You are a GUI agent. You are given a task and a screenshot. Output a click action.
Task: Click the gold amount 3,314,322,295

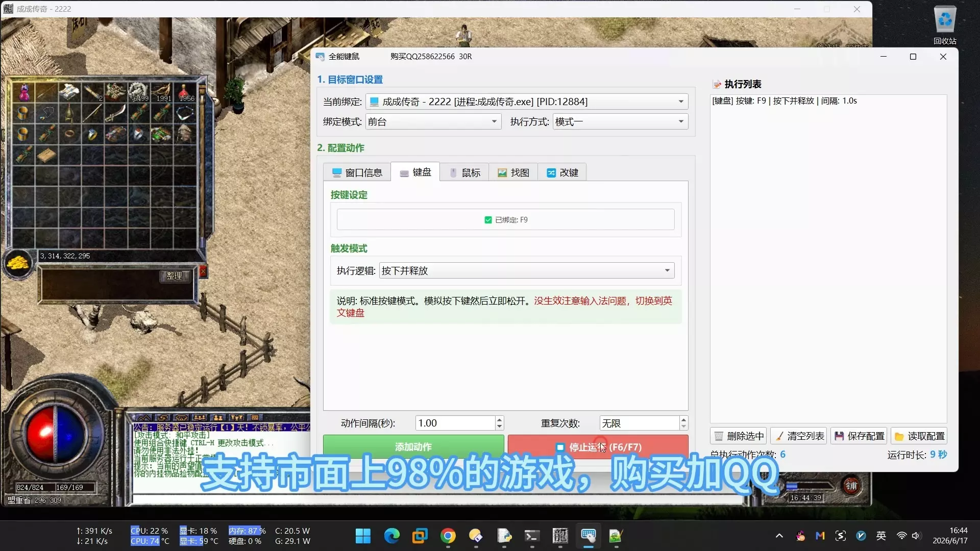click(x=65, y=256)
